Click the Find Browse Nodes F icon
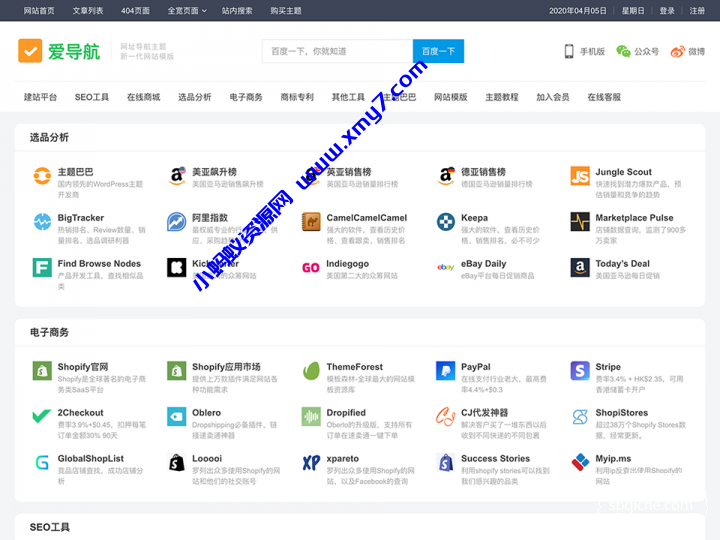Viewport: 720px width, 540px height. (x=42, y=268)
